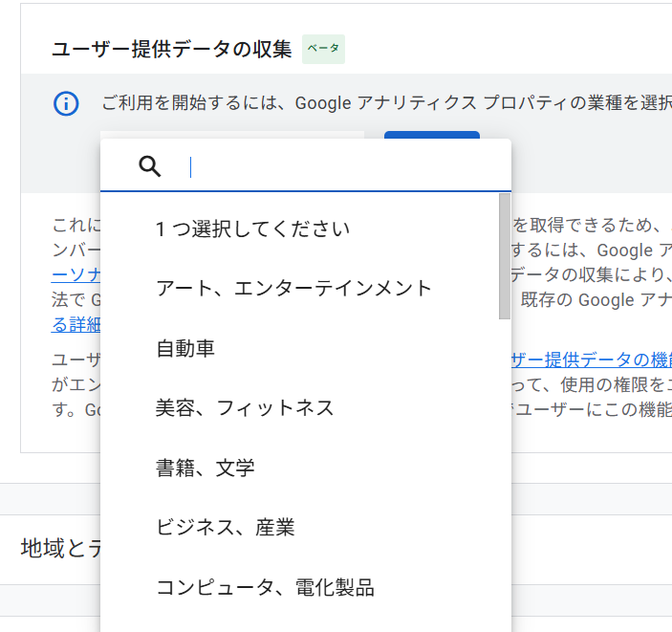Click the ーソナ link at left edge
The image size is (672, 632).
pyautogui.click(x=76, y=275)
